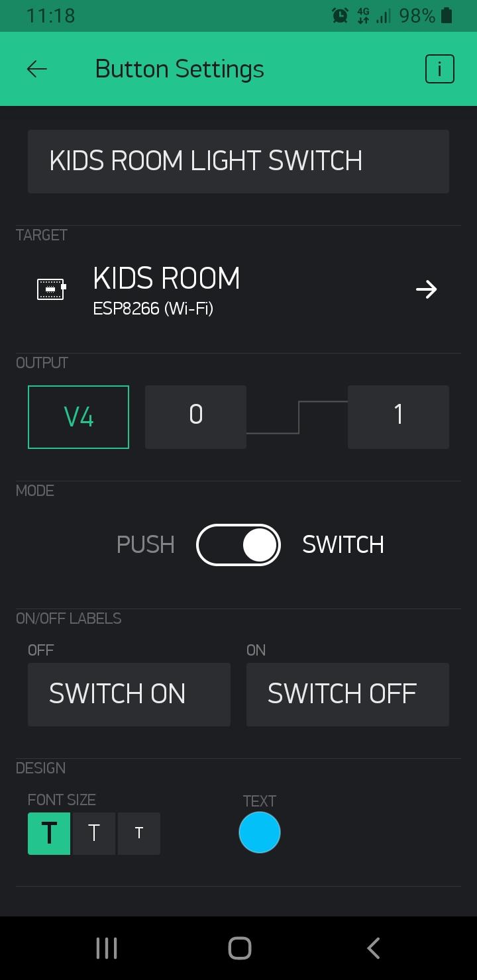Select the small font size option
Viewport: 477px width, 980px height.
(x=139, y=834)
